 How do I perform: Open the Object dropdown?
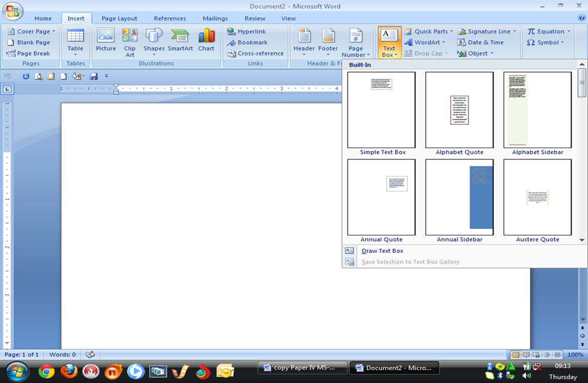tap(475, 53)
